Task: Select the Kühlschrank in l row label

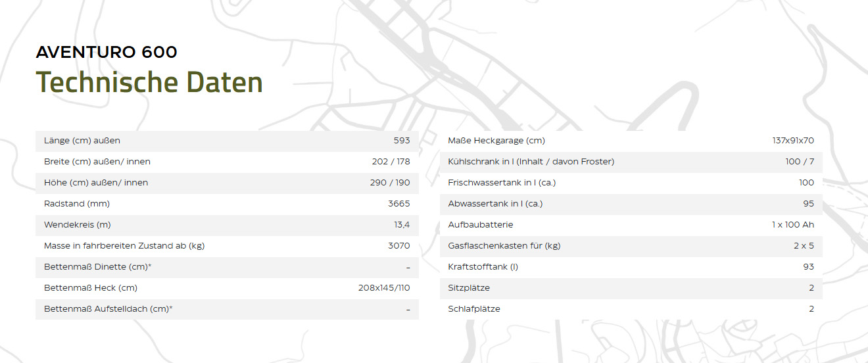Action: (x=531, y=162)
